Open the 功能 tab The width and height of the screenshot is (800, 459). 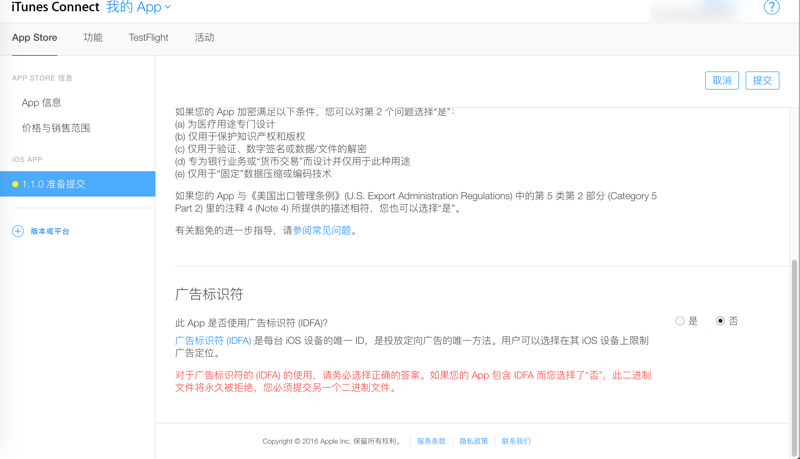pyautogui.click(x=93, y=38)
